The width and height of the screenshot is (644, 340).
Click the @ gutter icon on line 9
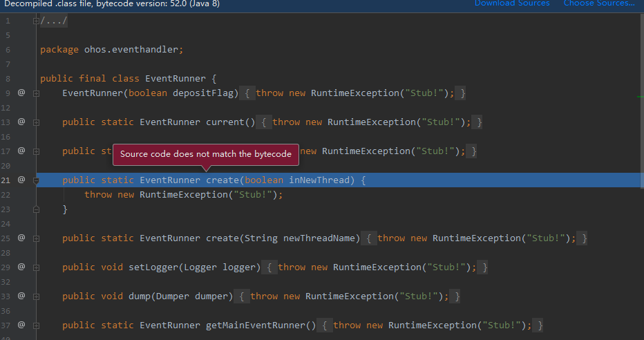pyautogui.click(x=21, y=93)
